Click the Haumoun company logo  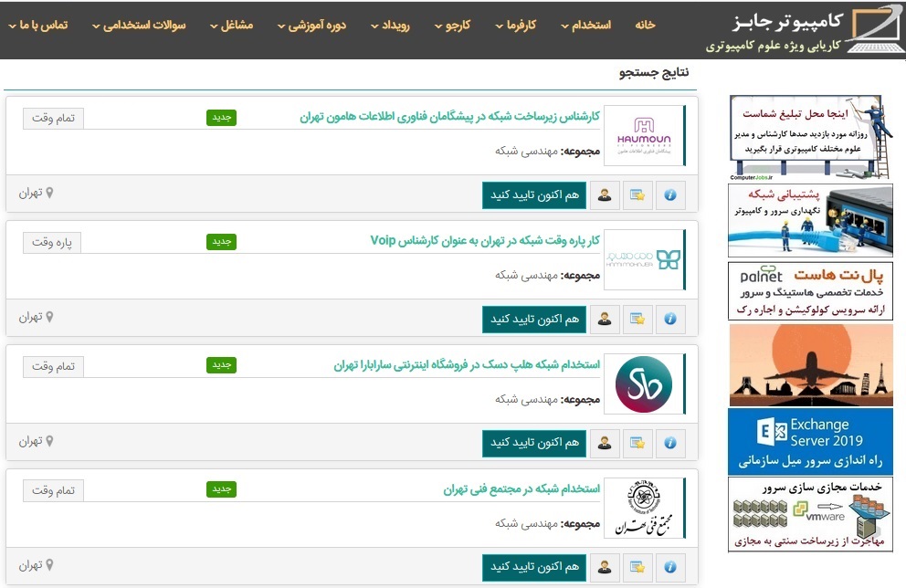pyautogui.click(x=644, y=136)
